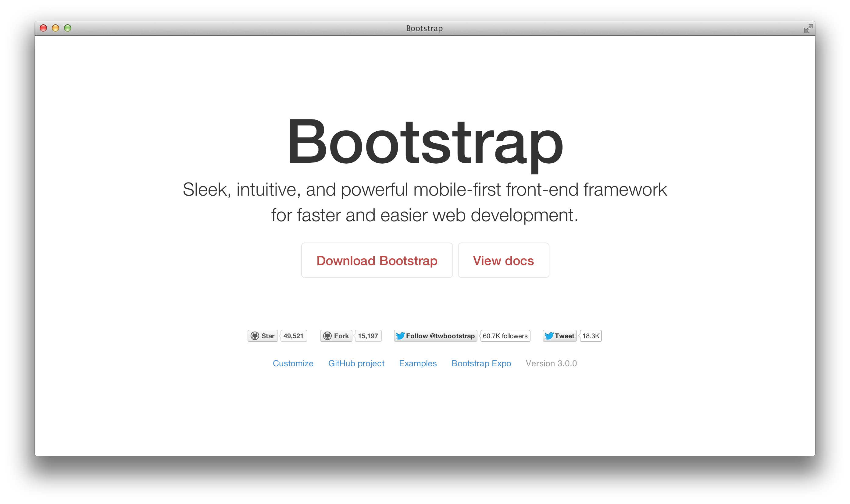This screenshot has width=850, height=504.
Task: Open the GitHub project link
Action: pyautogui.click(x=356, y=364)
